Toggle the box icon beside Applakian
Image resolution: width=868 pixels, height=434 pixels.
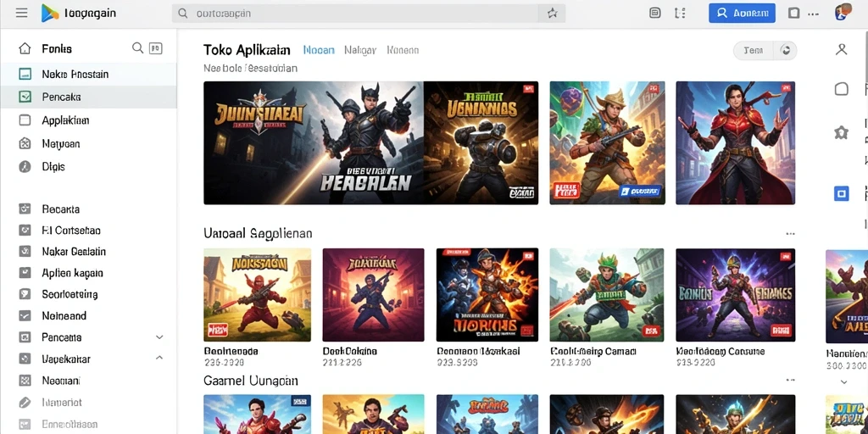click(25, 120)
